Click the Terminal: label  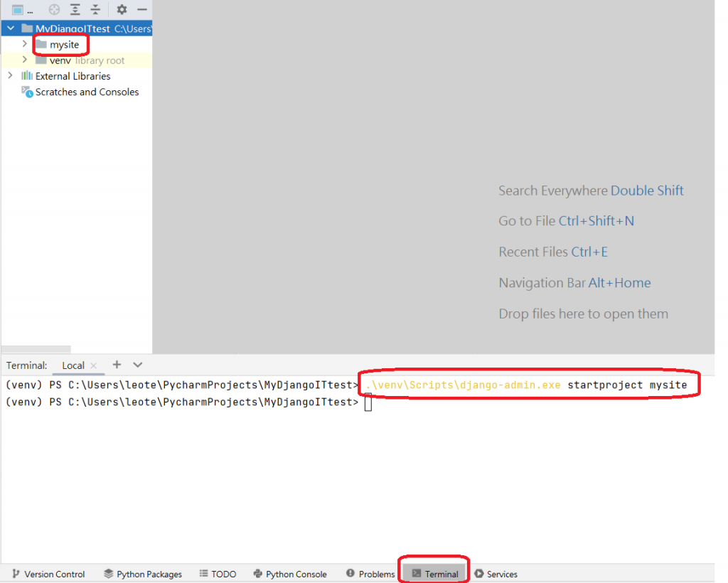click(26, 365)
